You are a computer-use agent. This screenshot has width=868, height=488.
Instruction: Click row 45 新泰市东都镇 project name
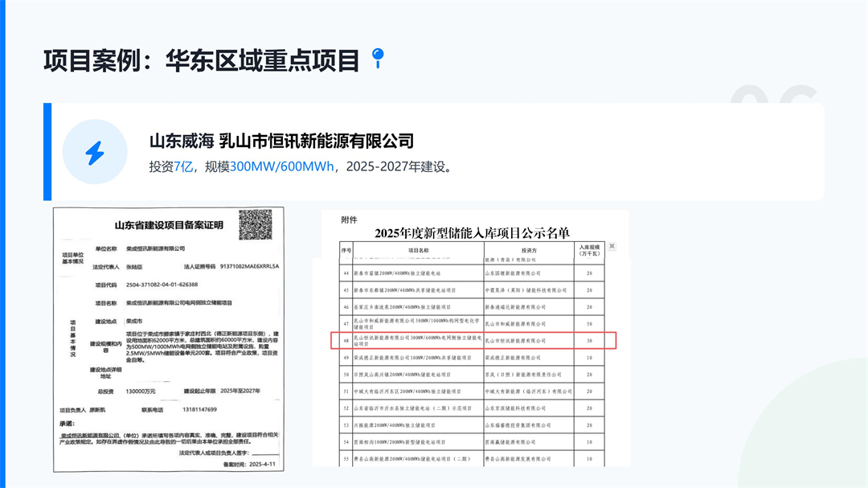pos(404,289)
